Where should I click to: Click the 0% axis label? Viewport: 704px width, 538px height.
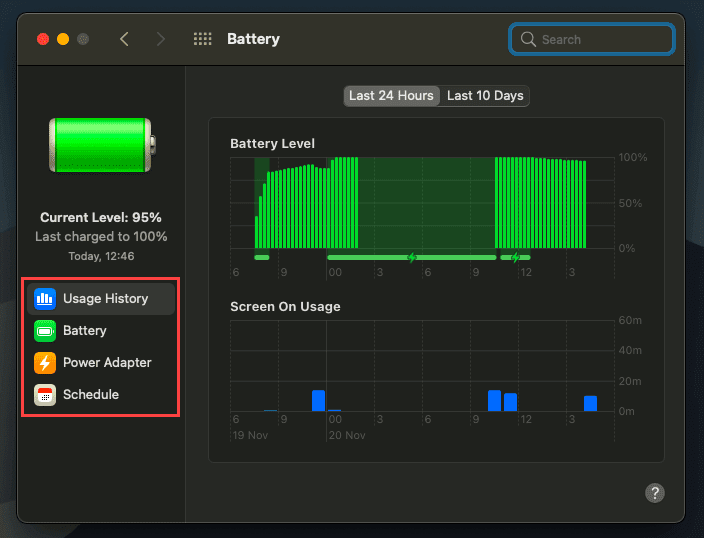627,248
